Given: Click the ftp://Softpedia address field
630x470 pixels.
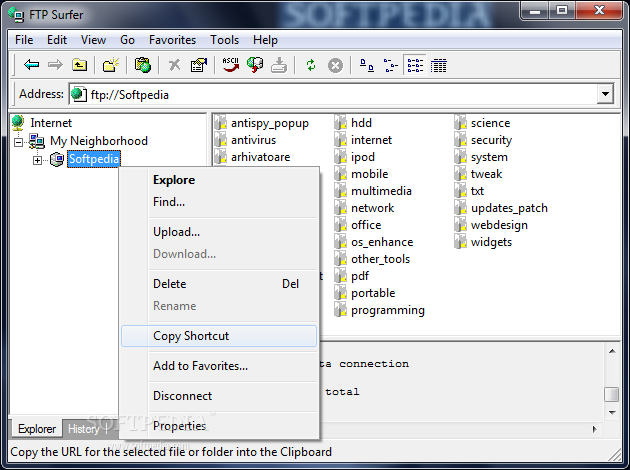Looking at the screenshot, I should pos(342,94).
